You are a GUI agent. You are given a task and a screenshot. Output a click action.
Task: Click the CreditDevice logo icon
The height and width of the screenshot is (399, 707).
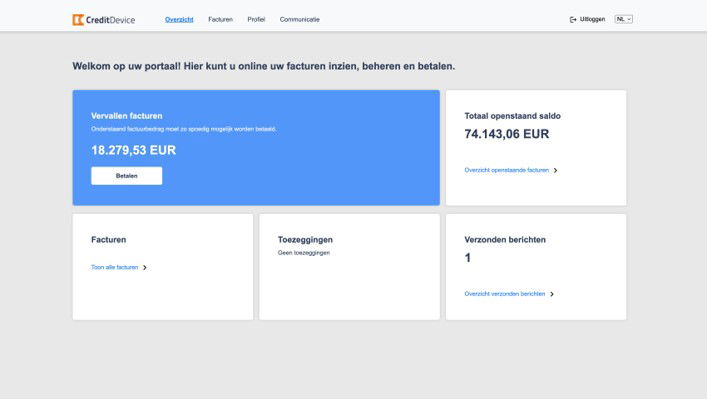point(78,20)
